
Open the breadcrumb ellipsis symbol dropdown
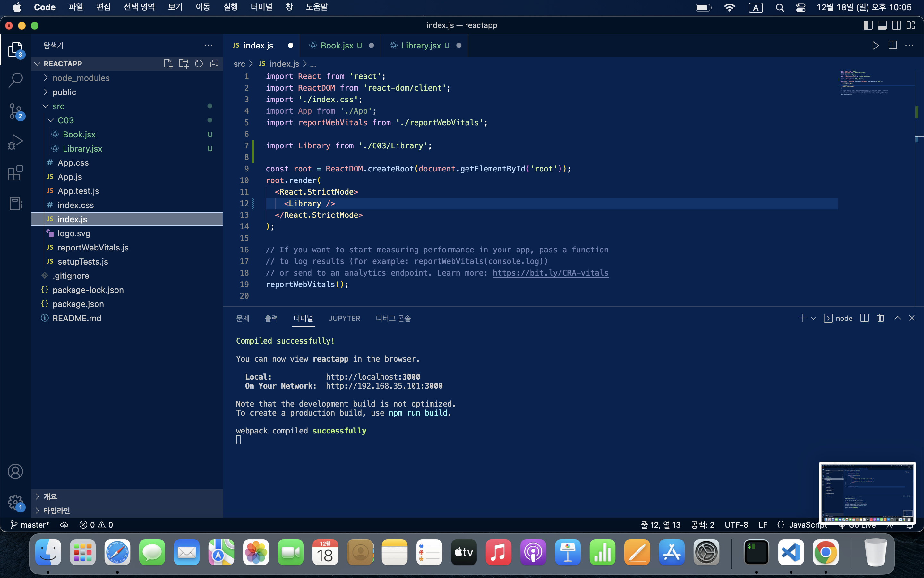(x=313, y=64)
